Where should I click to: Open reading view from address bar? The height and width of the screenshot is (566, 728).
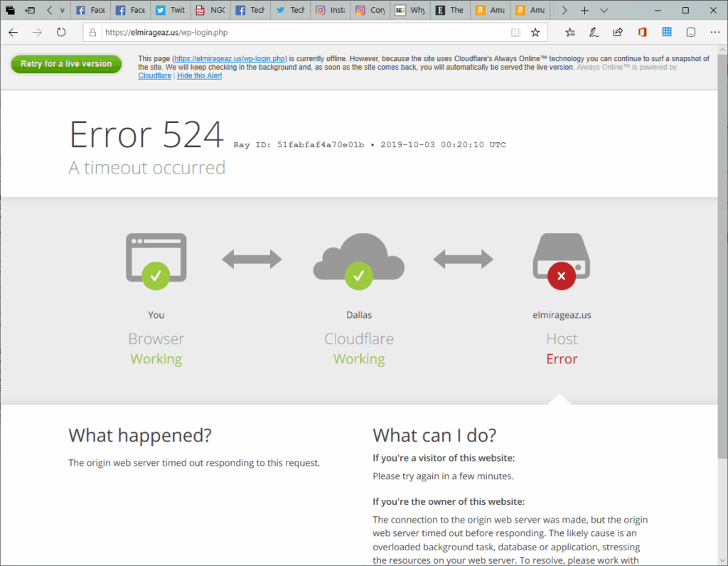(x=515, y=33)
